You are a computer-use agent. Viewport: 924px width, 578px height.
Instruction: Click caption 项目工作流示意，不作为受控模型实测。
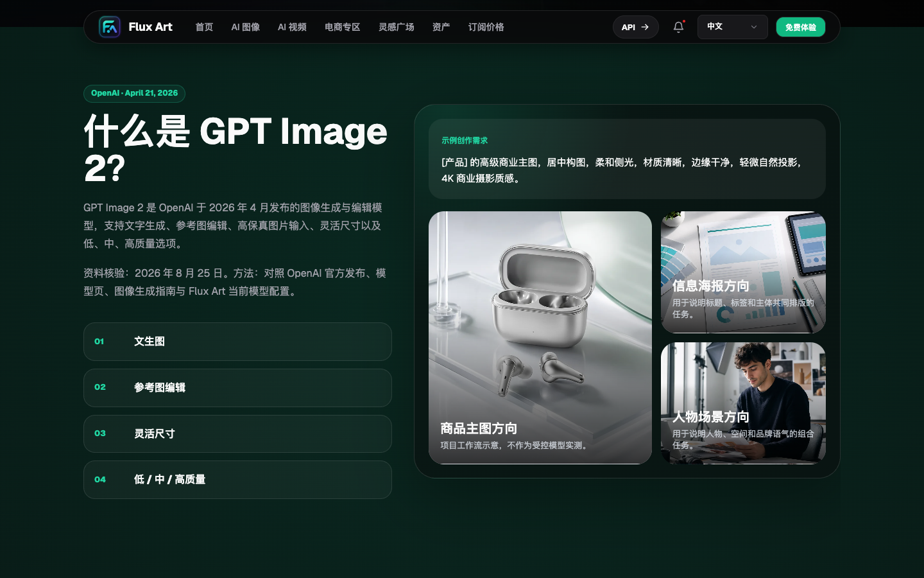tap(515, 445)
